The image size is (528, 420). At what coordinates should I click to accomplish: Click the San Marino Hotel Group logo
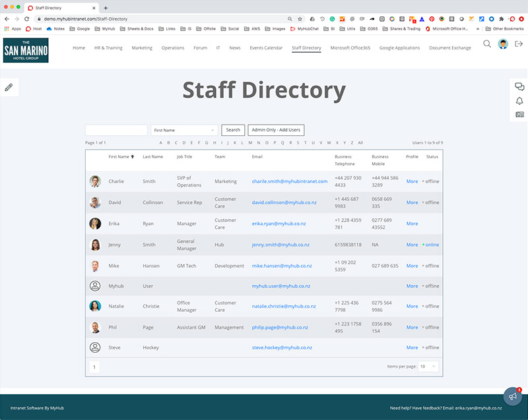tap(26, 50)
